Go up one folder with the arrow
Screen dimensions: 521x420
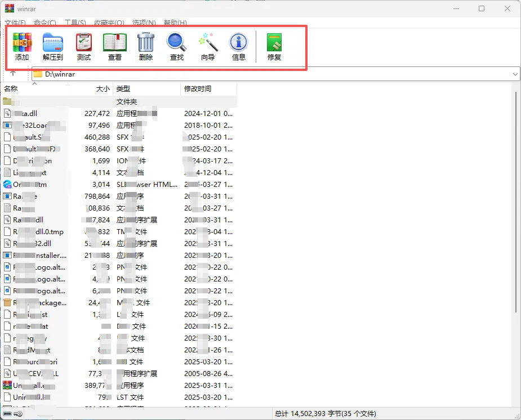coord(13,73)
